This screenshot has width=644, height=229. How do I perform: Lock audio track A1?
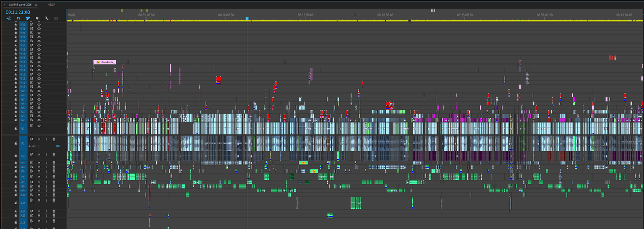[x=16, y=144]
